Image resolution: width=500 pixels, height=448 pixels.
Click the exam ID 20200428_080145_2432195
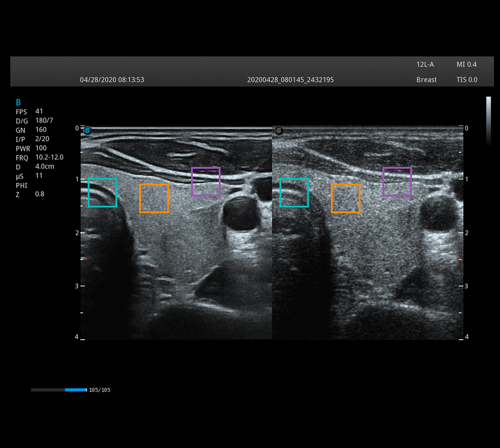pos(291,80)
